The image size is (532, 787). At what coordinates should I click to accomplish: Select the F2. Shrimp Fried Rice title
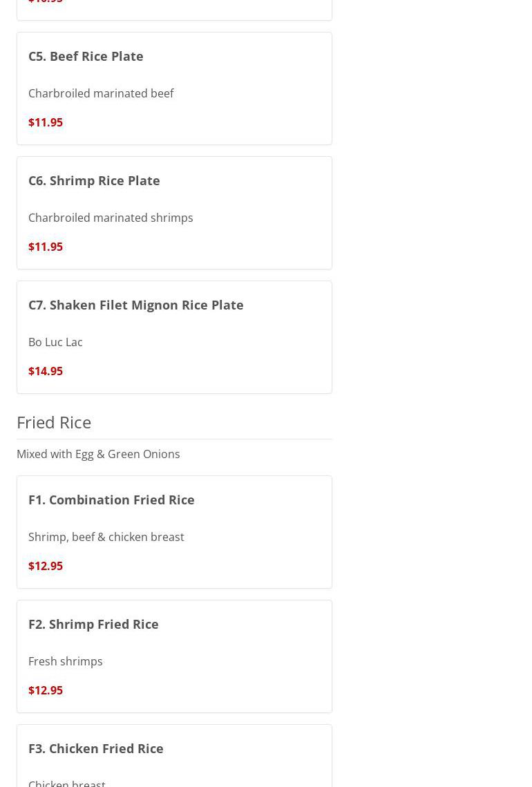[93, 624]
